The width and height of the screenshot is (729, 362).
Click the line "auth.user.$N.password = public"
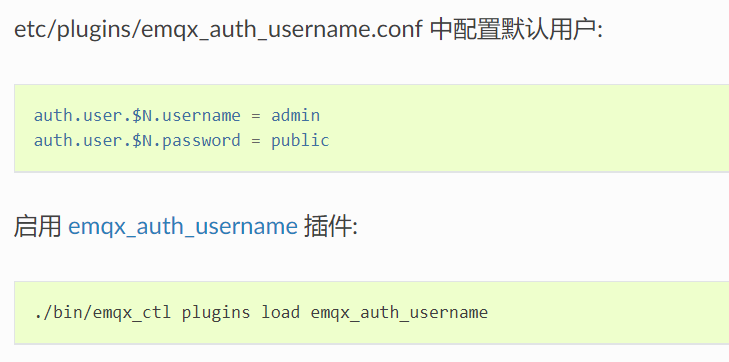click(181, 140)
